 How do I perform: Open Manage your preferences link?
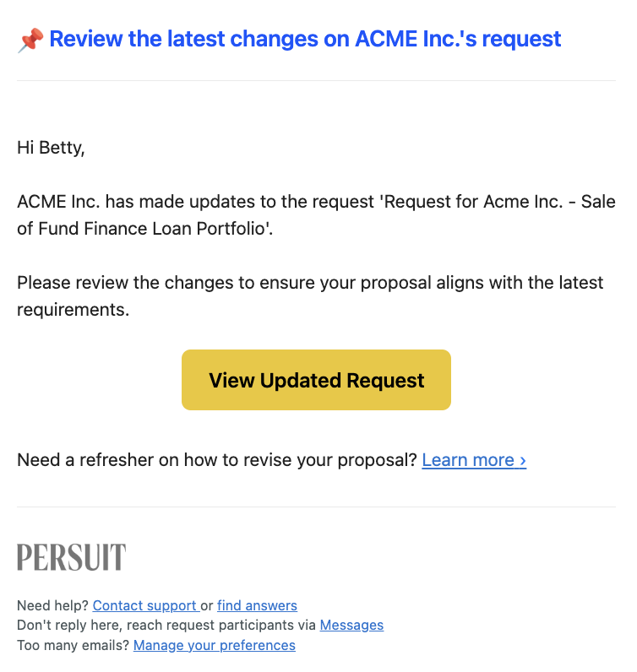(215, 645)
